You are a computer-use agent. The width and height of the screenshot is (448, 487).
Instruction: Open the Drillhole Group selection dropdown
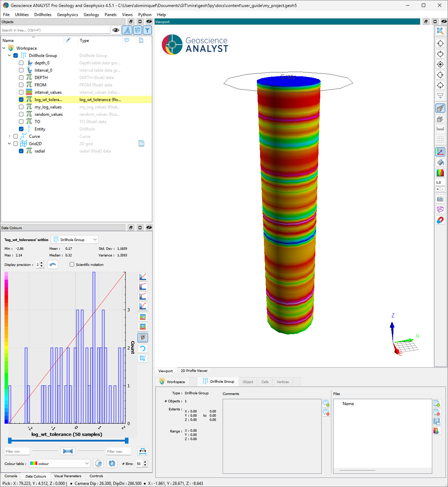[75, 240]
